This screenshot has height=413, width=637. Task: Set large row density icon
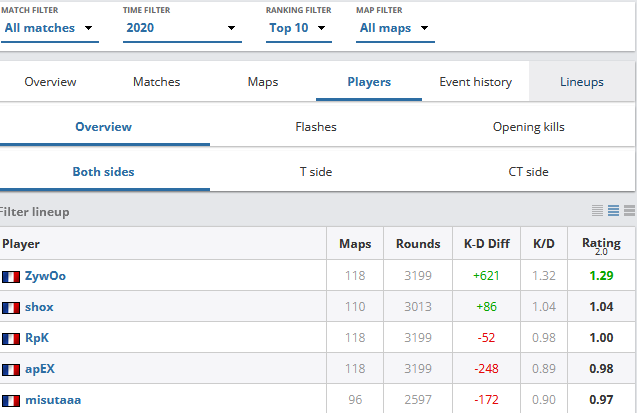pyautogui.click(x=629, y=210)
